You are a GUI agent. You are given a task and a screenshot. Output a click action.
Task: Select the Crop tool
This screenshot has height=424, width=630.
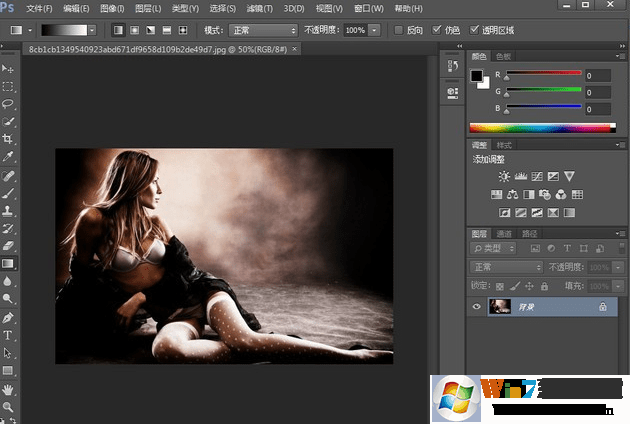click(8, 139)
